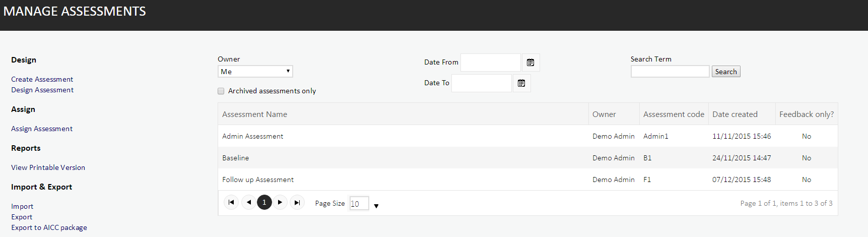Toggle Archived assessments only checkbox

221,91
